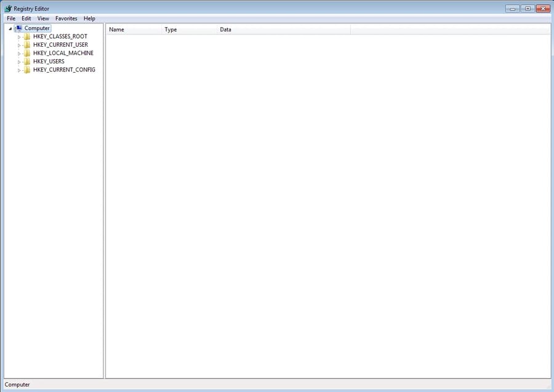This screenshot has height=392, width=554.
Task: Expand the HKEY_USERS key
Action: tap(19, 62)
